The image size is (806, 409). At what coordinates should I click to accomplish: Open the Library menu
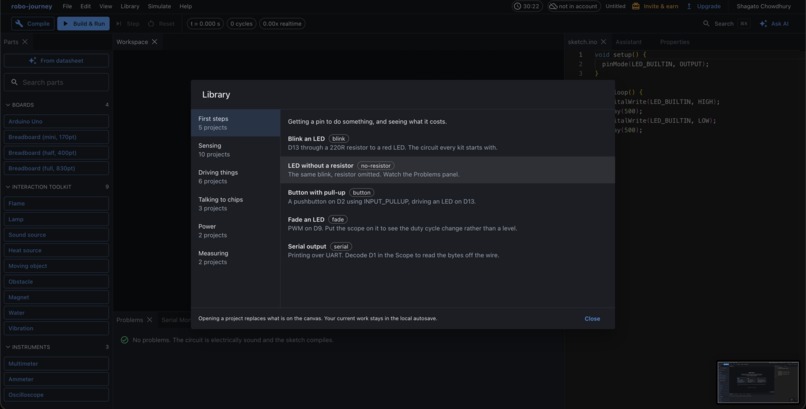[x=130, y=6]
